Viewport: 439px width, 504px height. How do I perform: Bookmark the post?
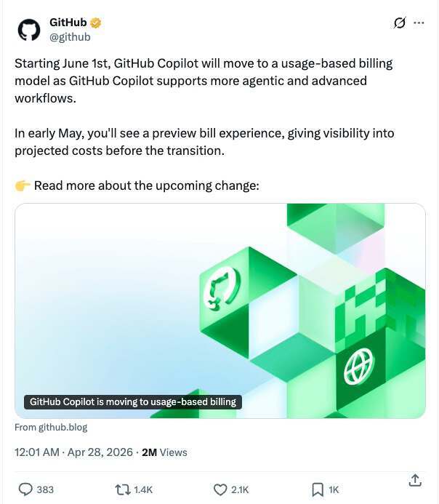(x=317, y=489)
